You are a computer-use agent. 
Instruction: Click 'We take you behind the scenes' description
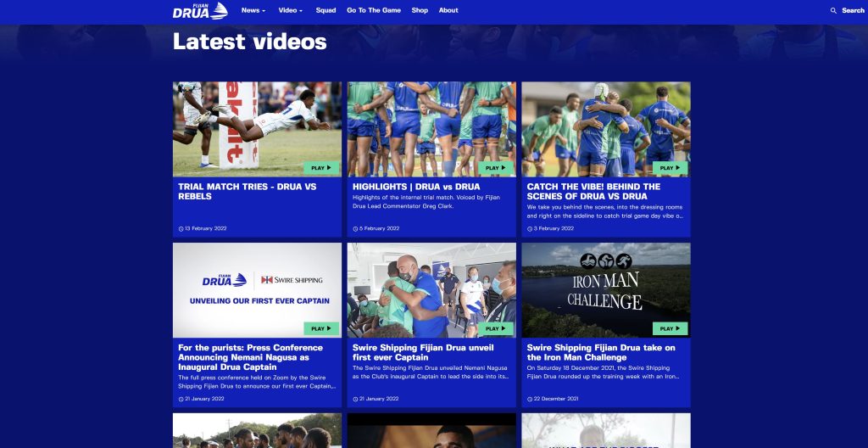click(x=604, y=211)
